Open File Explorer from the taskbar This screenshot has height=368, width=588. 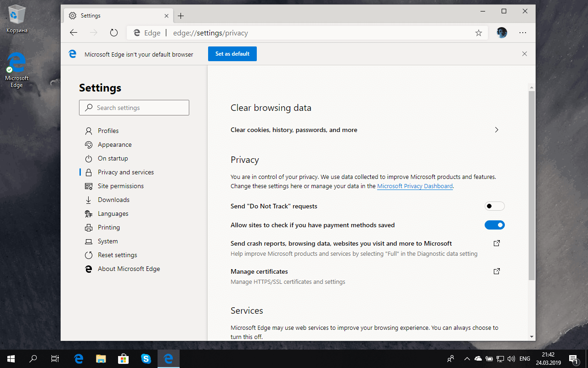tap(101, 359)
